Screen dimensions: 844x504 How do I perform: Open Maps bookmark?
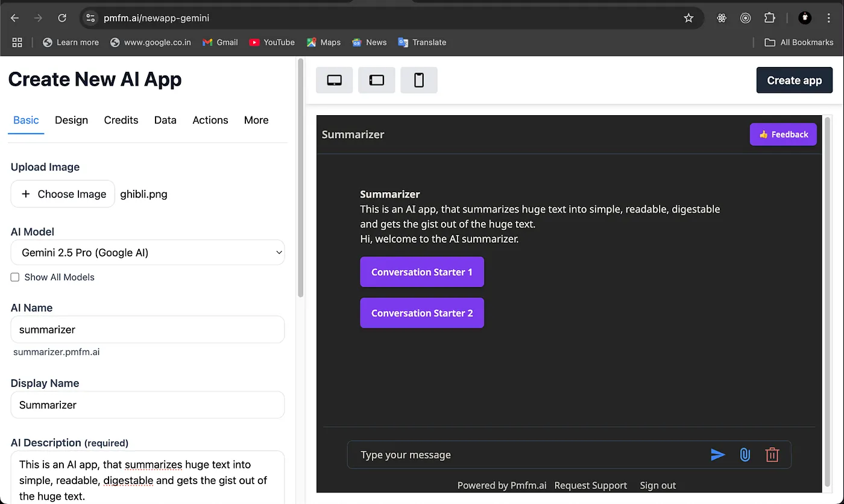pyautogui.click(x=324, y=42)
